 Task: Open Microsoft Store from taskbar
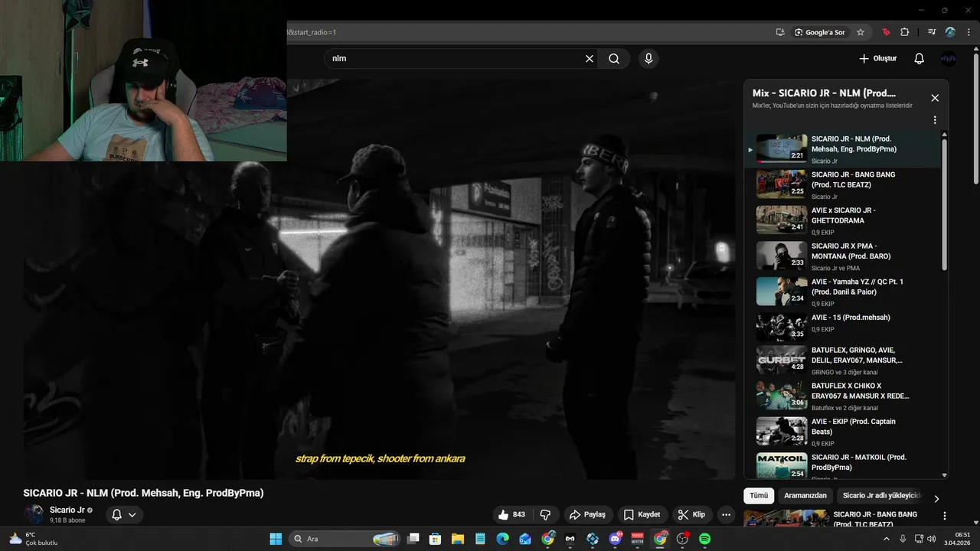(x=436, y=539)
